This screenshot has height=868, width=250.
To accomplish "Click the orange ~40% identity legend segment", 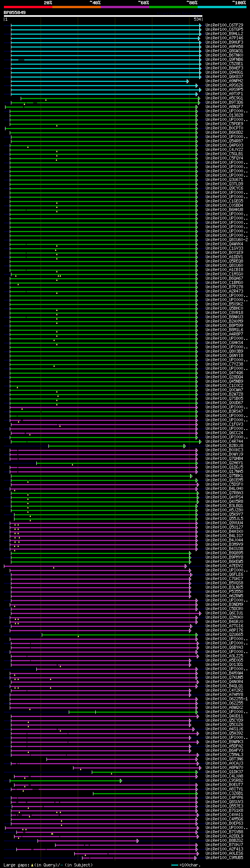I will coord(77,7).
